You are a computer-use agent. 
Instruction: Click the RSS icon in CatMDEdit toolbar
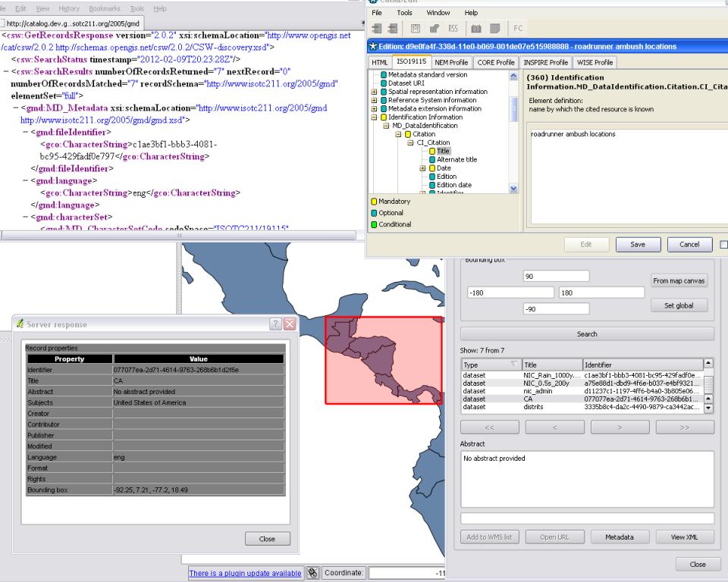[453, 28]
